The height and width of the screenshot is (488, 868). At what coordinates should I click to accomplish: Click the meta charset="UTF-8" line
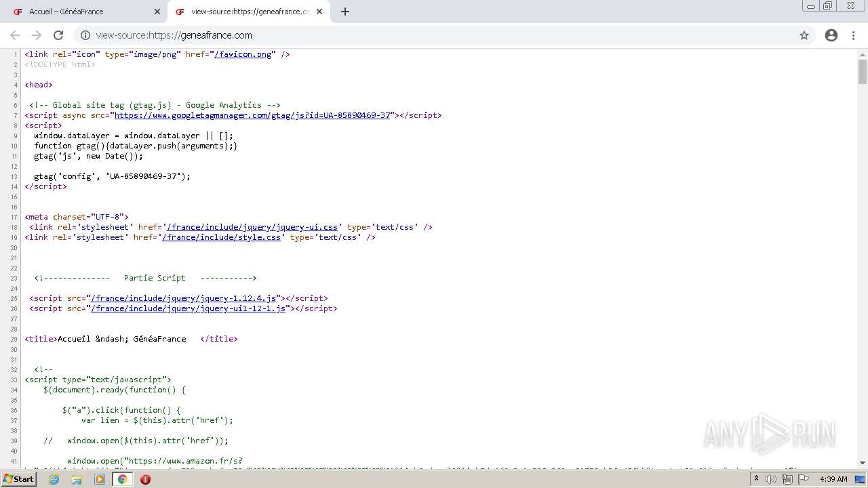(x=77, y=217)
